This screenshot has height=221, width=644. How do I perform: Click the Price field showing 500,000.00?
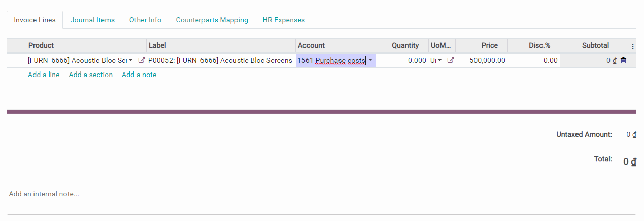pyautogui.click(x=482, y=60)
